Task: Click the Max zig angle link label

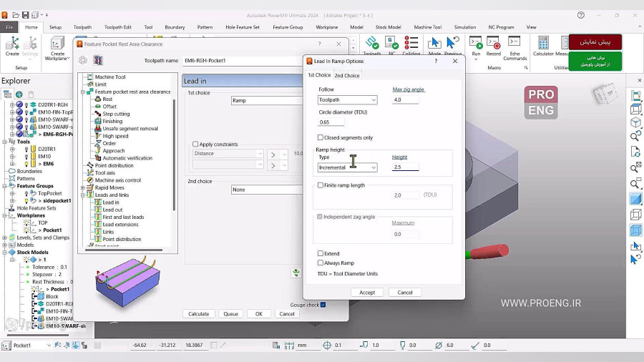Action: pyautogui.click(x=409, y=89)
